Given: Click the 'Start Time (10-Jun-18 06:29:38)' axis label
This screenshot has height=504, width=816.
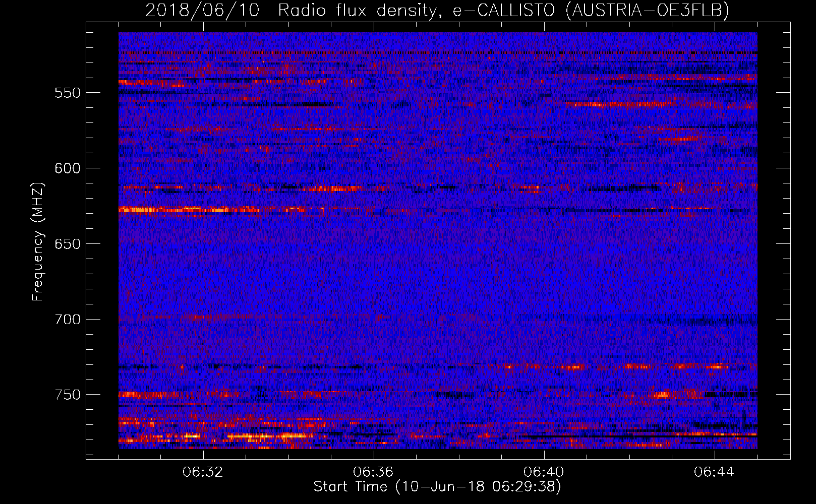Looking at the screenshot, I should pos(437,487).
